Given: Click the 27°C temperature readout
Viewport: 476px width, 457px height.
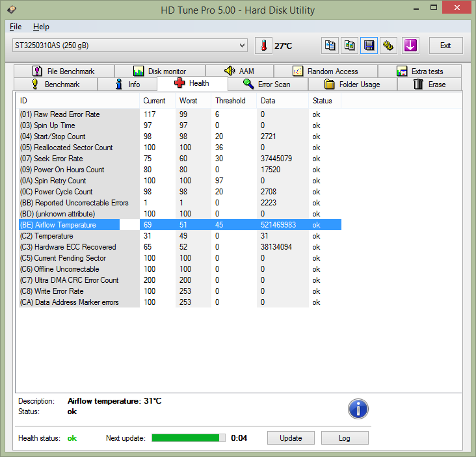Looking at the screenshot, I should [284, 46].
